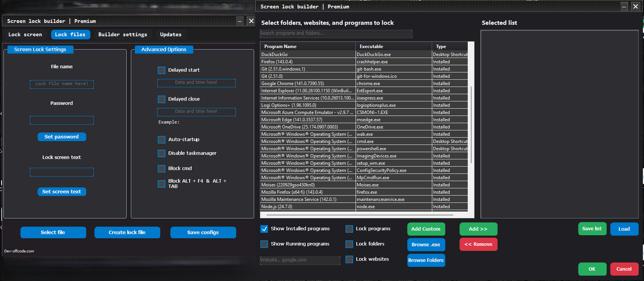Click the Search programs and folders field
The height and width of the screenshot is (281, 644).
[x=336, y=34]
